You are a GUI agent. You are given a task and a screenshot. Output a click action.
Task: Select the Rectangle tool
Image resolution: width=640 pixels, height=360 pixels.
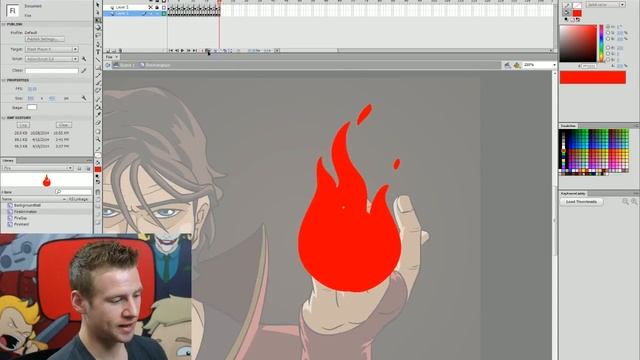[x=98, y=67]
